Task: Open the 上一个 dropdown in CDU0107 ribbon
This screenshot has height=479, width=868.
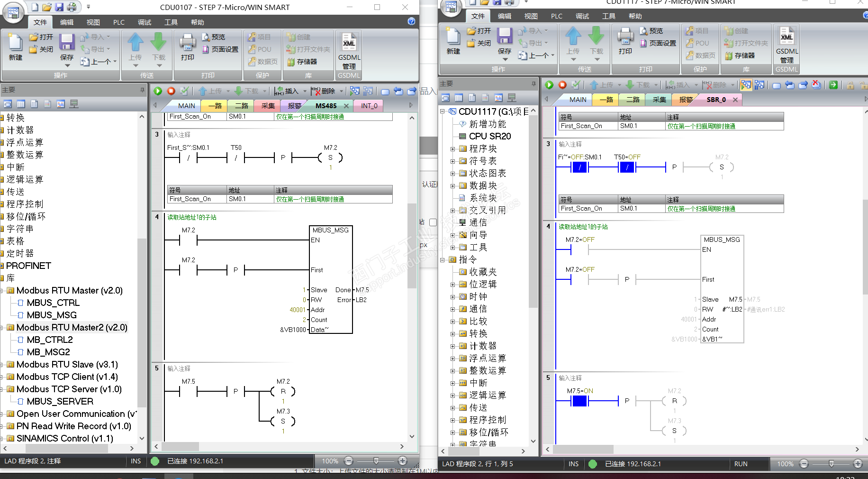Action: coord(115,62)
